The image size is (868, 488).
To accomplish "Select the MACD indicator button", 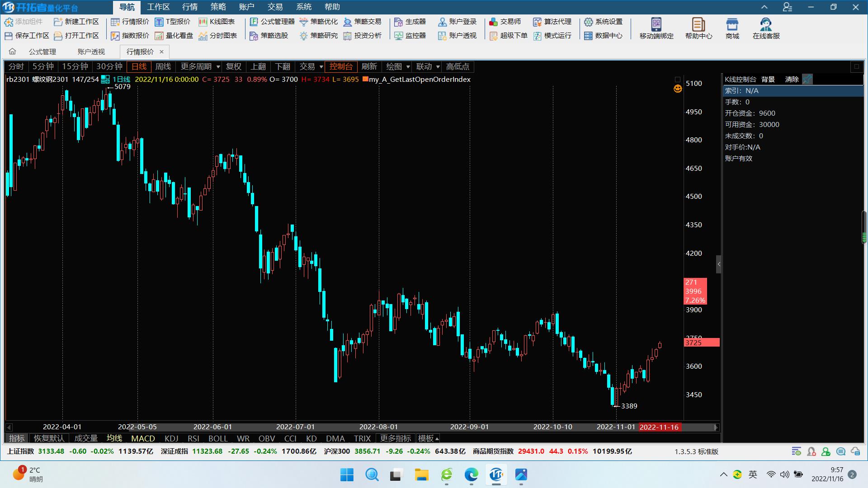I will click(143, 438).
